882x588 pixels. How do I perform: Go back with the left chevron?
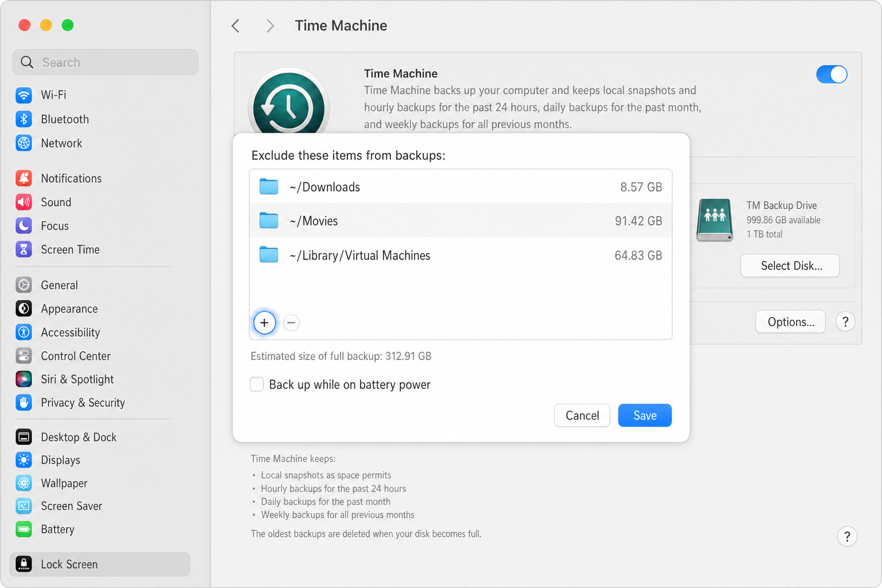(x=235, y=26)
